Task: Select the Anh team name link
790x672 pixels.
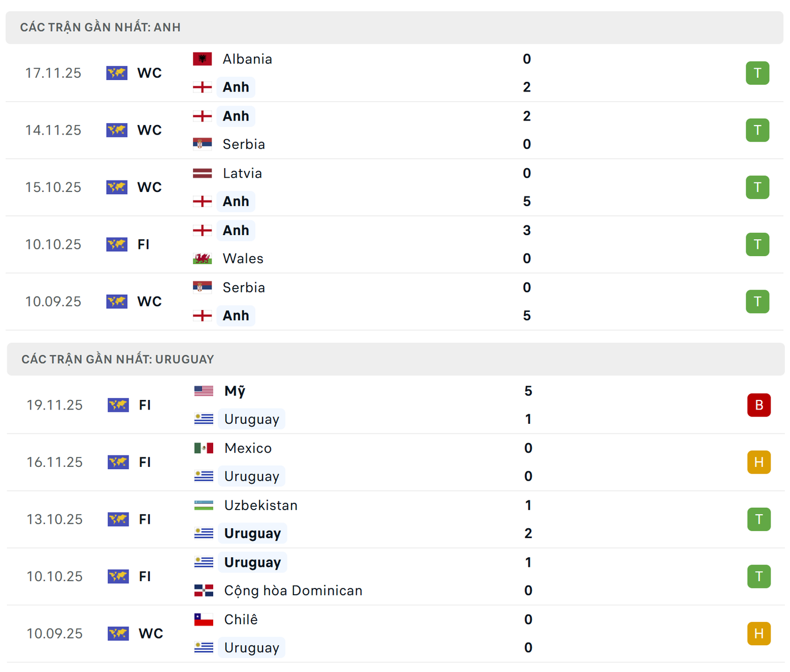Action: click(x=236, y=87)
